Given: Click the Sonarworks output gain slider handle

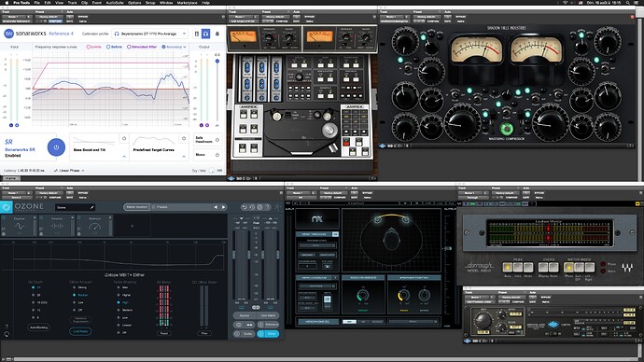Looking at the screenshot, I should (217, 62).
